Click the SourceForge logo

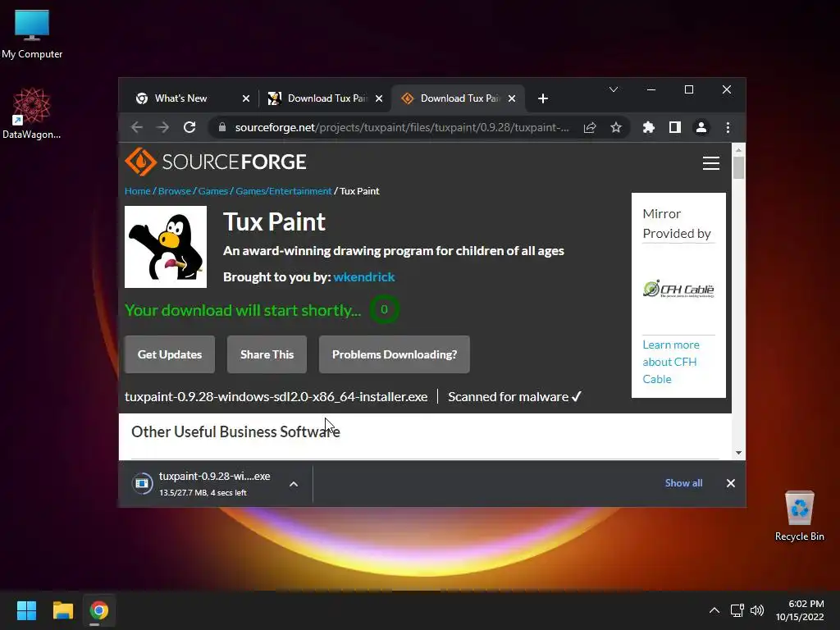click(216, 162)
